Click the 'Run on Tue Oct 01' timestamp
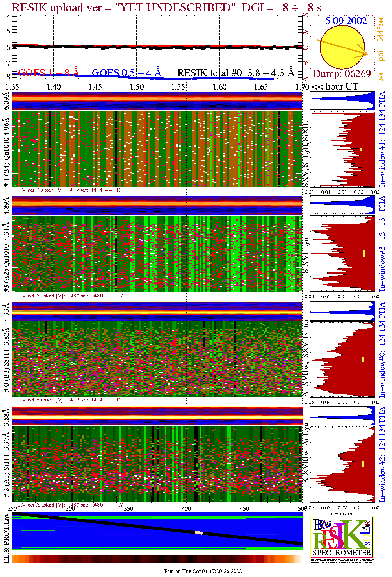392x577 pixels. [x=203, y=571]
